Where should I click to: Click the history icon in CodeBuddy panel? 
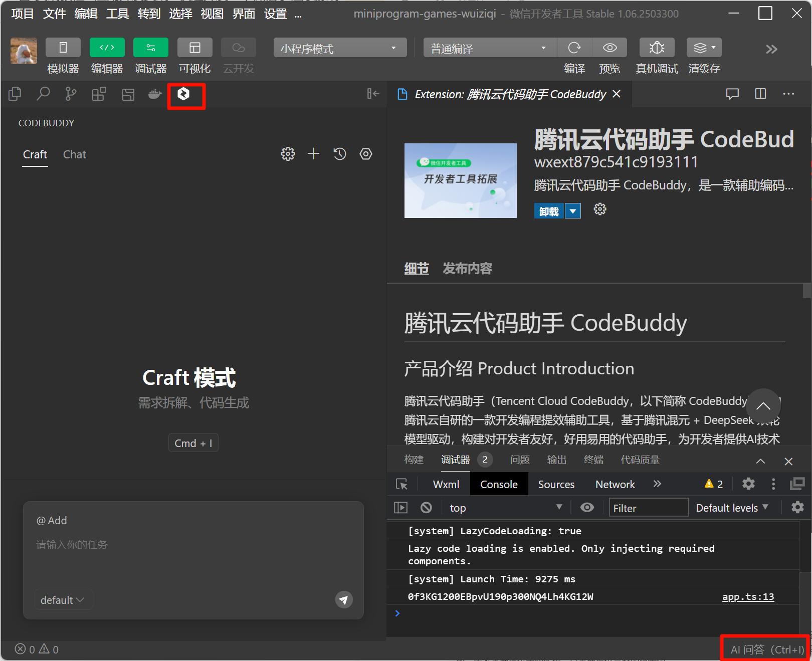pyautogui.click(x=340, y=154)
